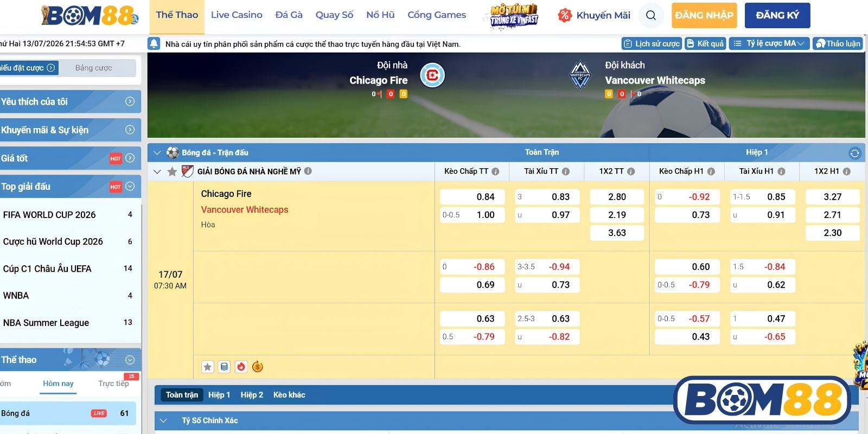Click the orange coin icon under match
This screenshot has width=868, height=434.
click(x=258, y=367)
